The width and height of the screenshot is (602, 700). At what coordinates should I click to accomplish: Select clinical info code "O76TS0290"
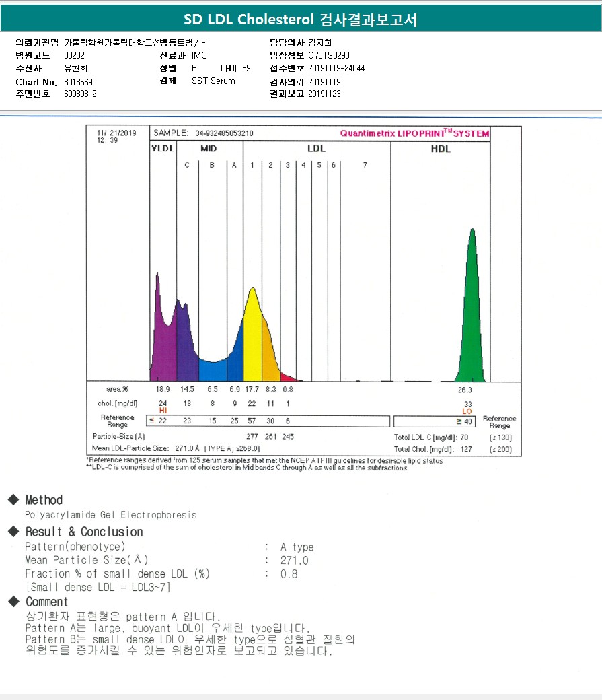pyautogui.click(x=329, y=55)
